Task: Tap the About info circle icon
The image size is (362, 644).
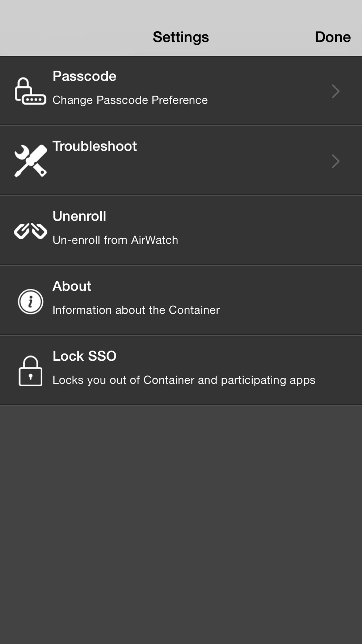Action: point(30,301)
